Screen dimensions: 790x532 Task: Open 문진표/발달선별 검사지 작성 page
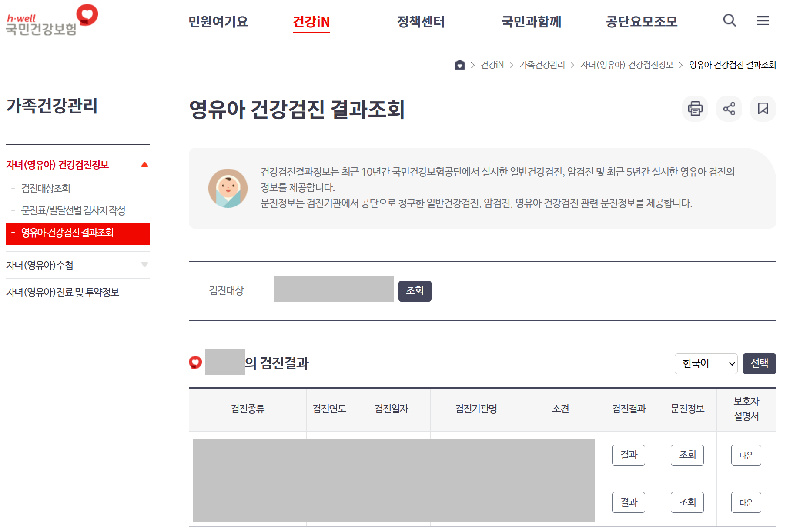tap(73, 210)
